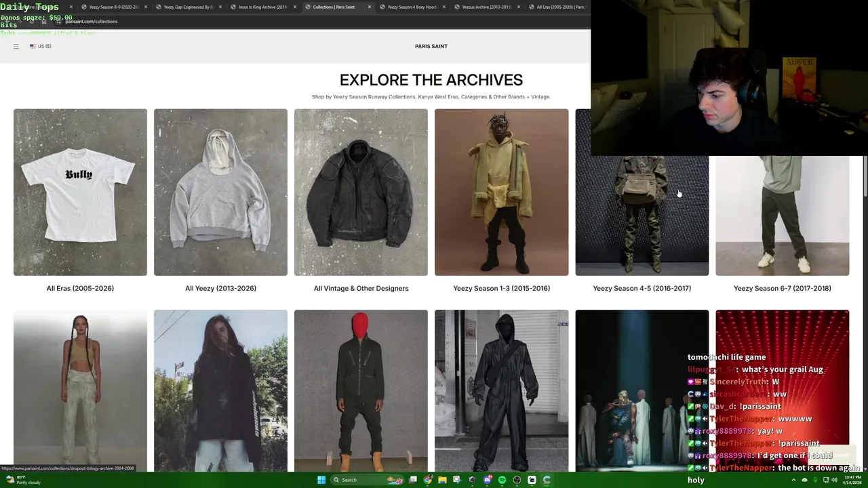868x488 pixels.
Task: Open File Explorer from the taskbar
Action: (x=442, y=480)
